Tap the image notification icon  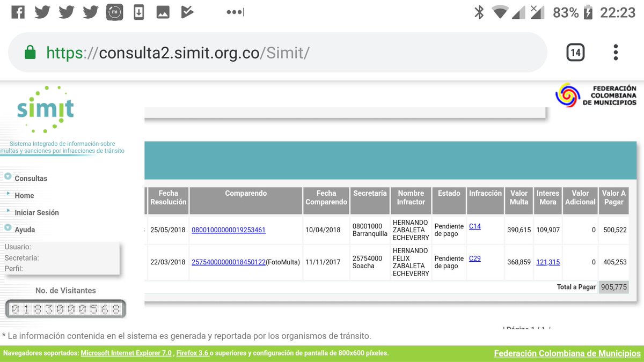[x=163, y=12]
